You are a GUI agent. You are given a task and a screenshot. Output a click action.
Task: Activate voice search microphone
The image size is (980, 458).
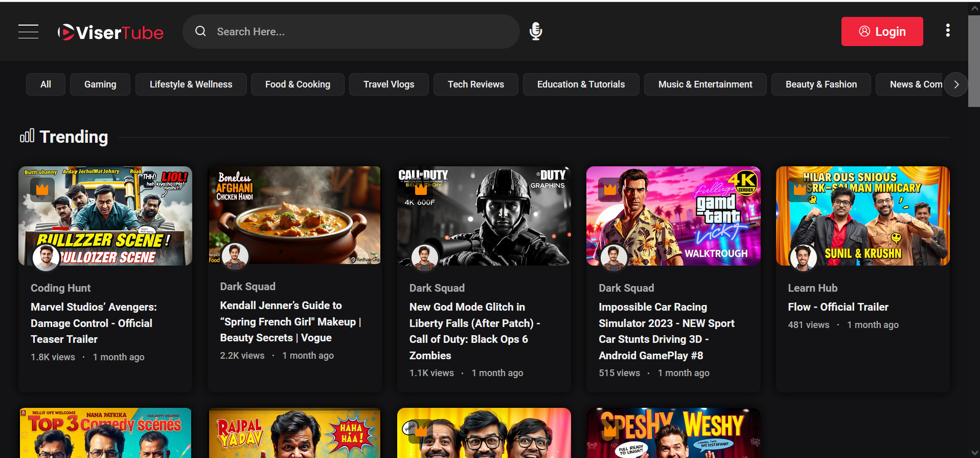(536, 31)
